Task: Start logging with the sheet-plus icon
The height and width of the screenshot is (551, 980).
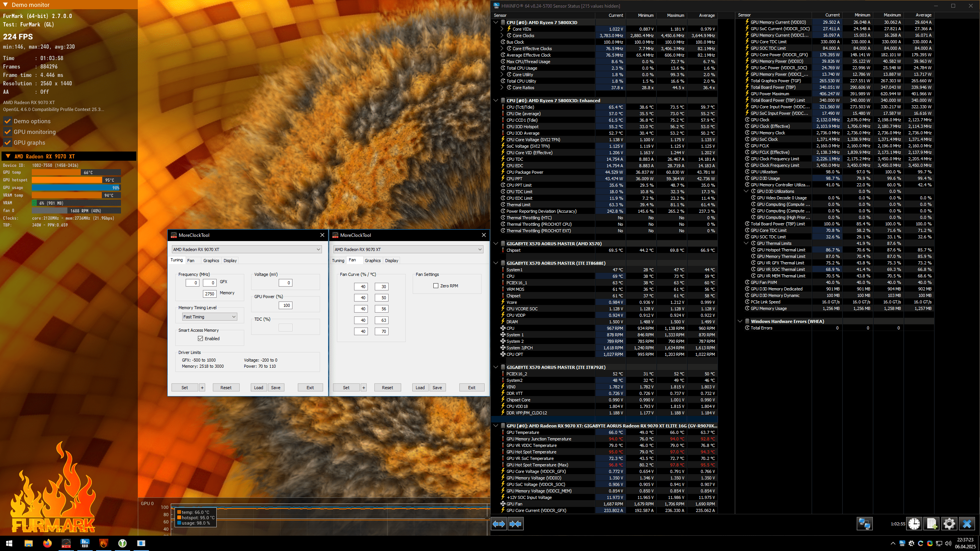Action: [931, 524]
